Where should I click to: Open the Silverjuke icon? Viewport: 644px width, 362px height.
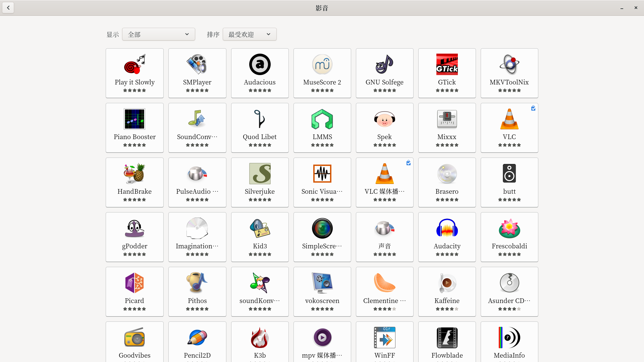[260, 173]
